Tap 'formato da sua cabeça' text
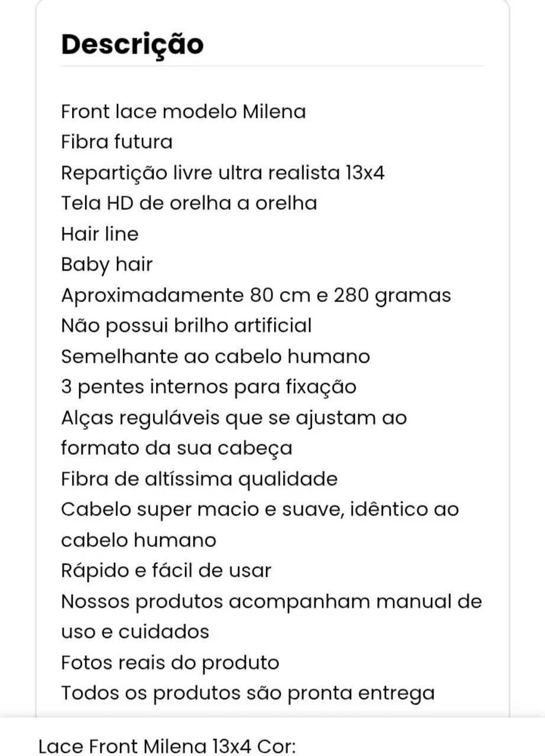This screenshot has width=545, height=756. (177, 448)
